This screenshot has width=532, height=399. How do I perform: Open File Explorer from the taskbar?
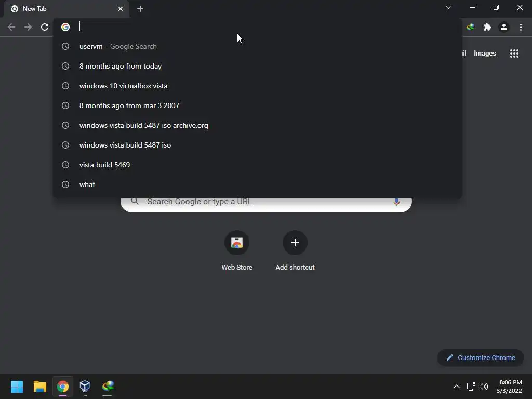39,387
